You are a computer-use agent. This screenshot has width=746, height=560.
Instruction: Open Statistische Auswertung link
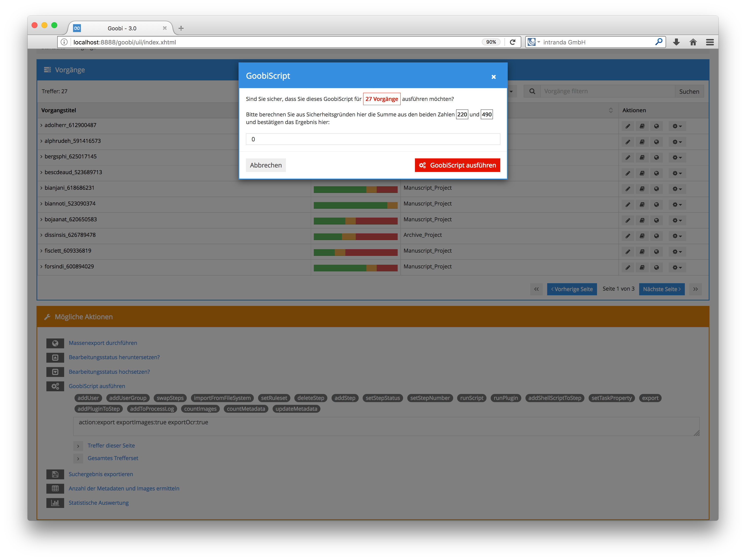98,503
